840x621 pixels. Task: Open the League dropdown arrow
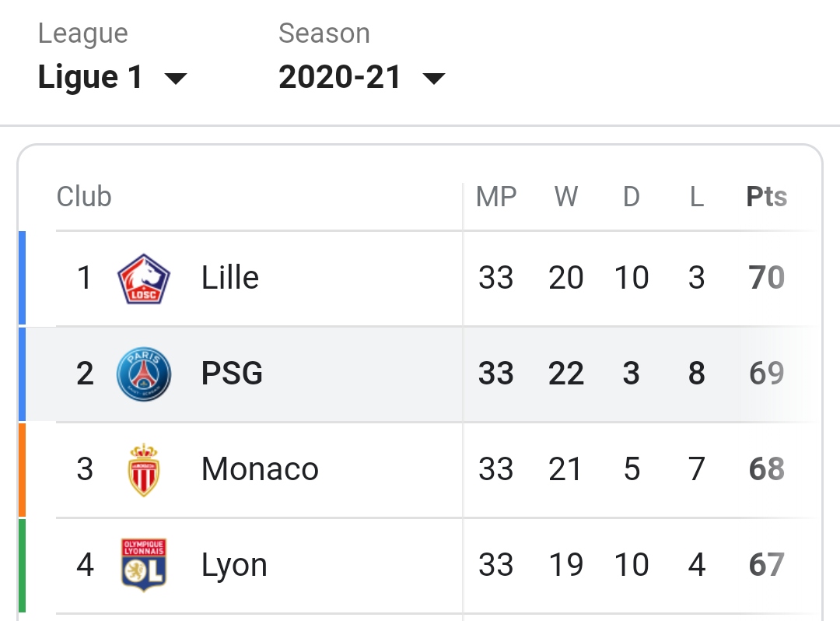177,78
